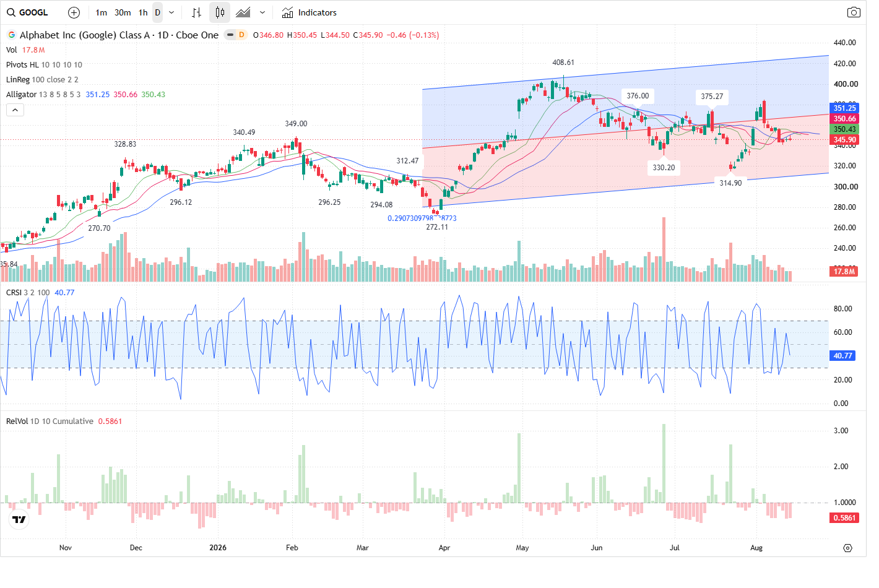Click the 2026 label on time axis
The image size is (879, 588).
click(x=218, y=548)
